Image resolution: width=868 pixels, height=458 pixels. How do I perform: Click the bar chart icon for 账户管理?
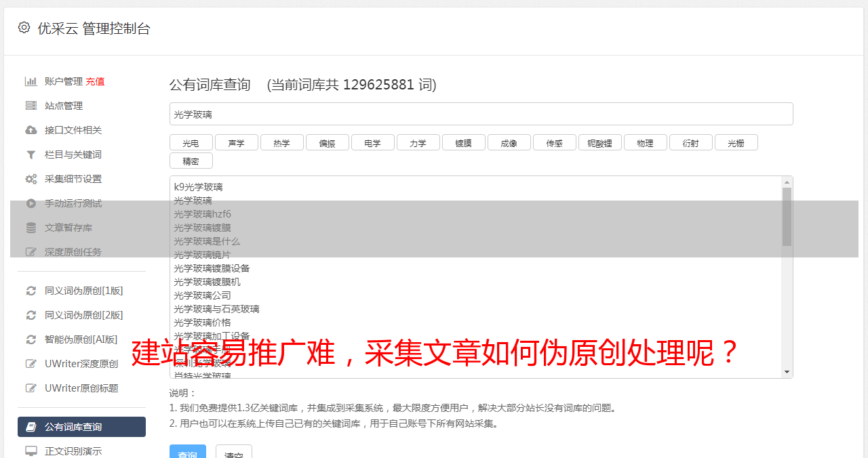(x=31, y=81)
